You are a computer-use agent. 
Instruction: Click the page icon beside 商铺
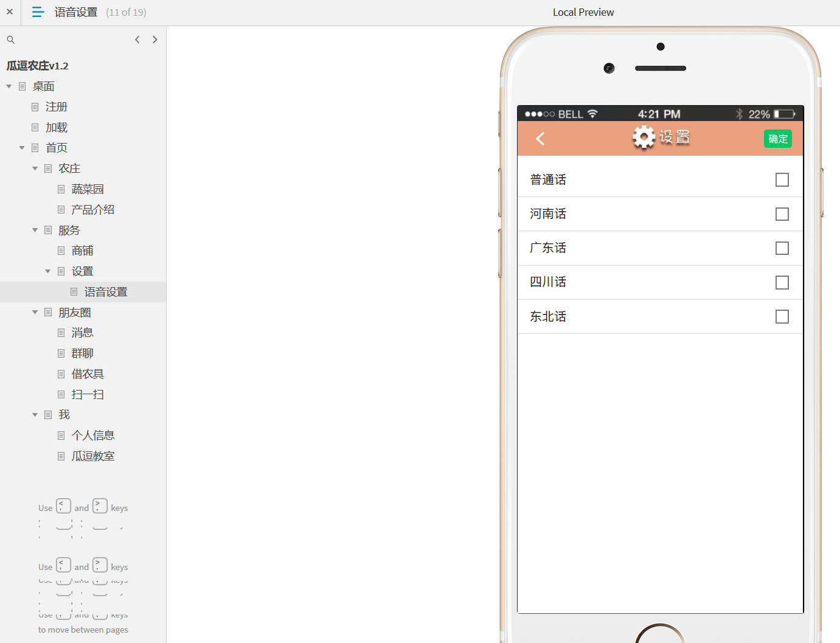click(x=61, y=251)
